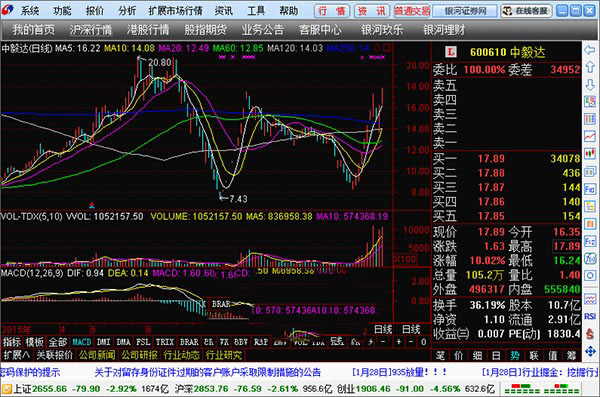The image size is (600, 397).
Task: Open 关联报价 tab
Action: pos(54,355)
